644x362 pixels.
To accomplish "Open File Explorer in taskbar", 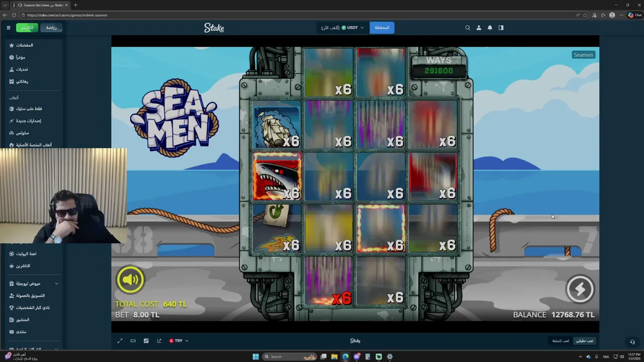I will pos(334,357).
